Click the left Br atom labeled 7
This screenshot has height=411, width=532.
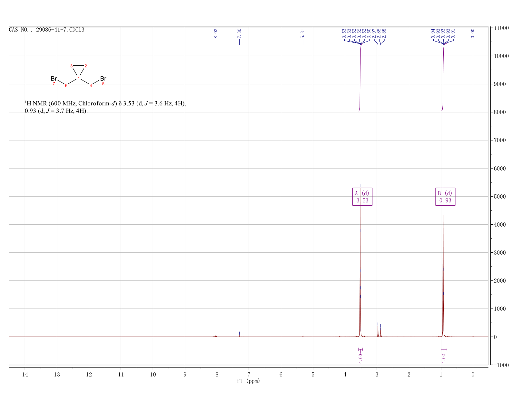pos(54,79)
